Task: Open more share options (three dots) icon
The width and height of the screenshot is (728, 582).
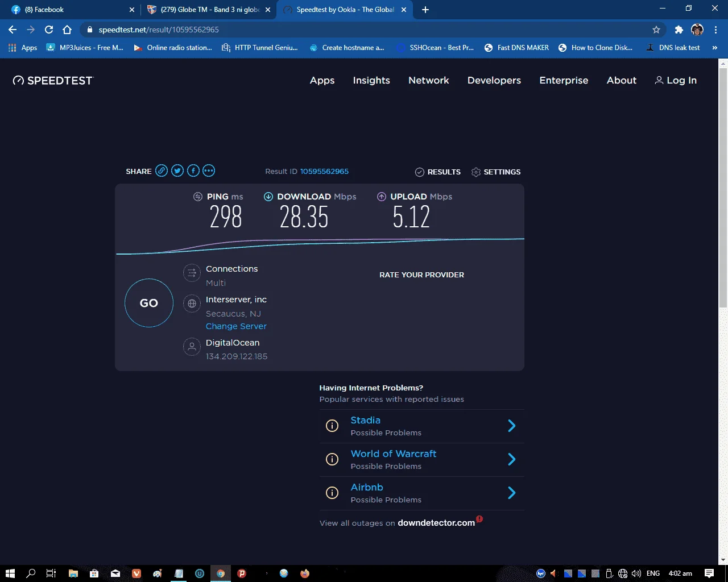Action: [209, 171]
